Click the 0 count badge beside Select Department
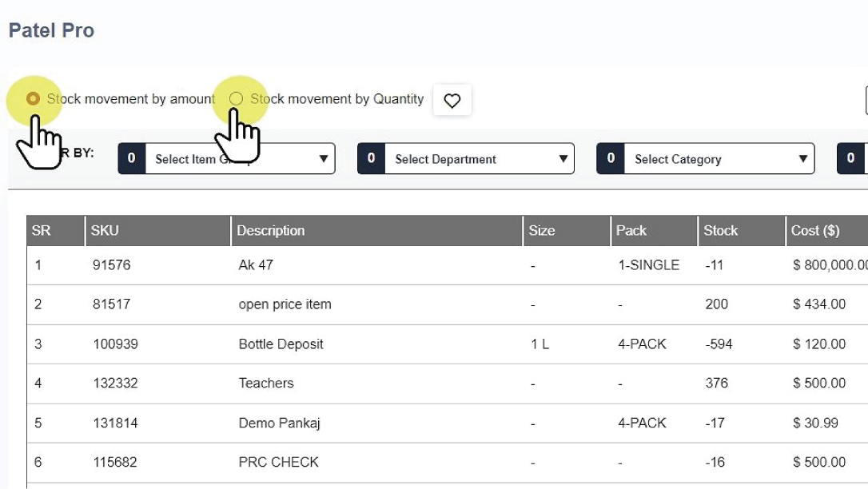 [371, 159]
